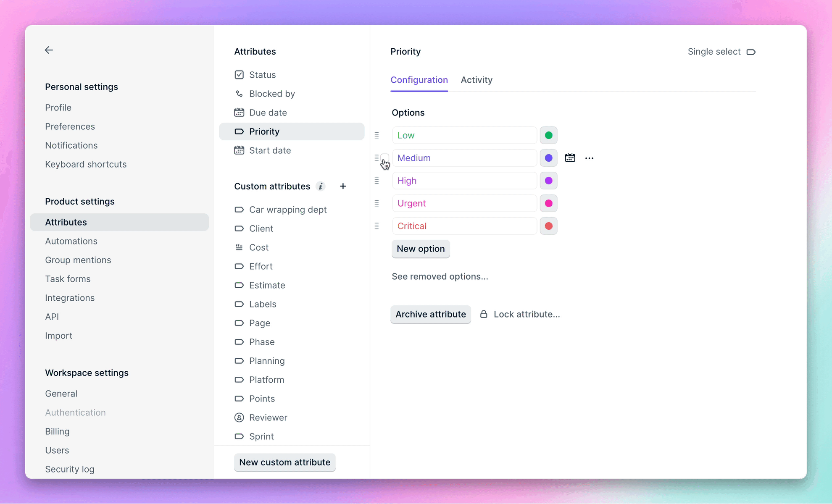This screenshot has height=504, width=832.
Task: Switch to the Configuration tab
Action: [419, 80]
